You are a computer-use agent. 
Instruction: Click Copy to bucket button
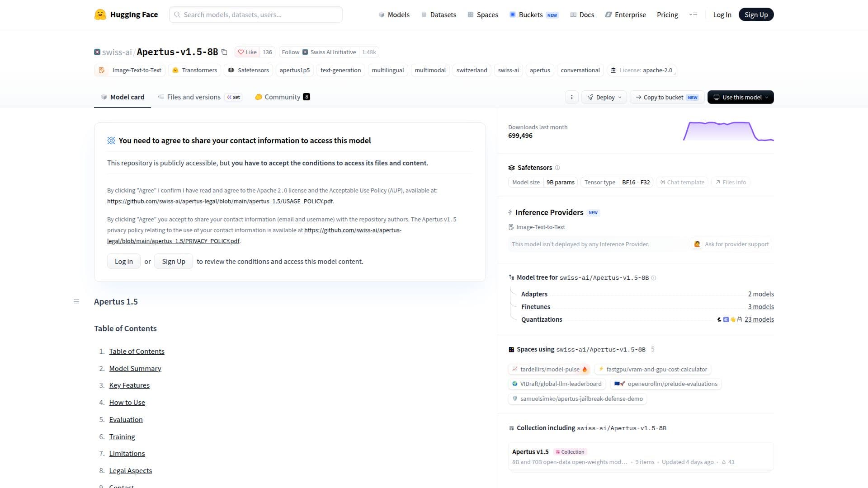click(667, 97)
